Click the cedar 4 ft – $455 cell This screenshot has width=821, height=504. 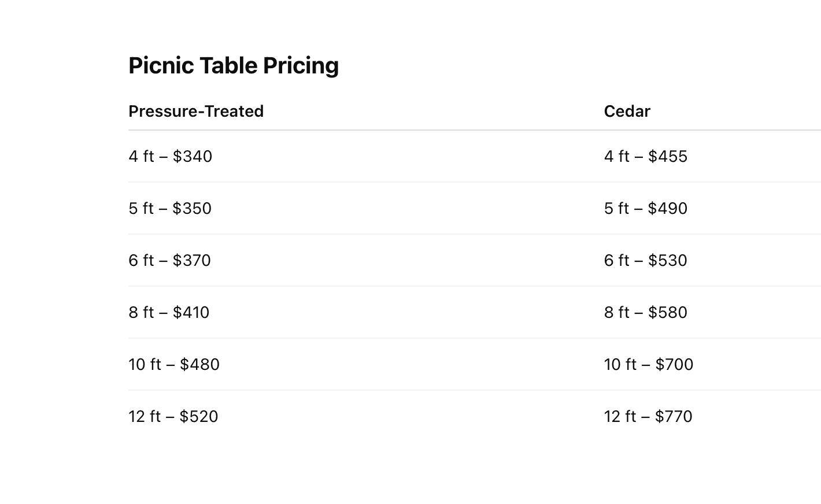point(712,156)
